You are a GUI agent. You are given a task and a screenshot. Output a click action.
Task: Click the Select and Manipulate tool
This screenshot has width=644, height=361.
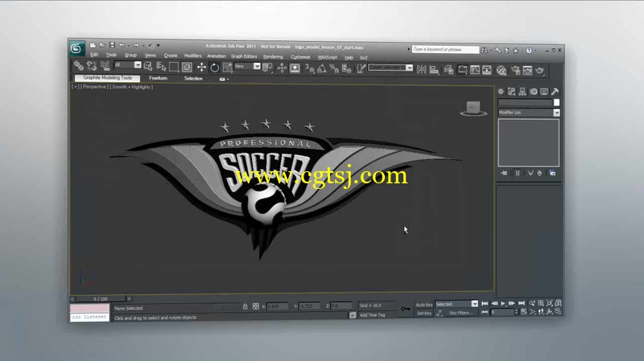coord(282,68)
